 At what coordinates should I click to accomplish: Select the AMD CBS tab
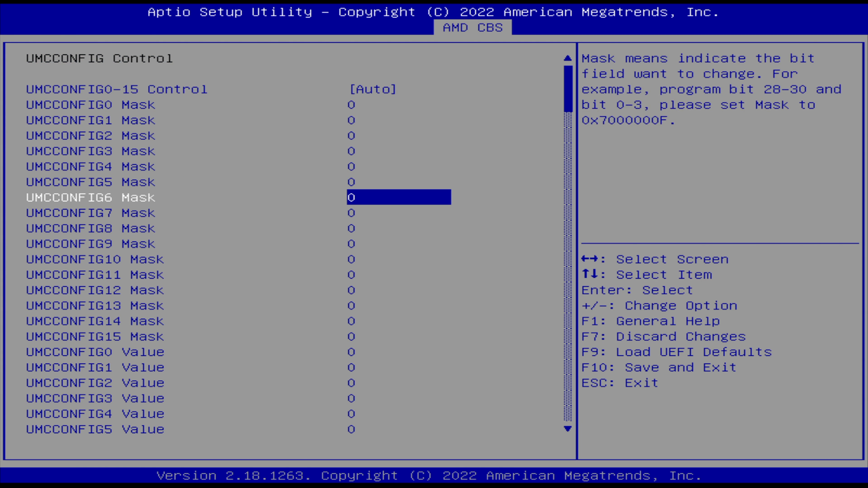click(472, 27)
